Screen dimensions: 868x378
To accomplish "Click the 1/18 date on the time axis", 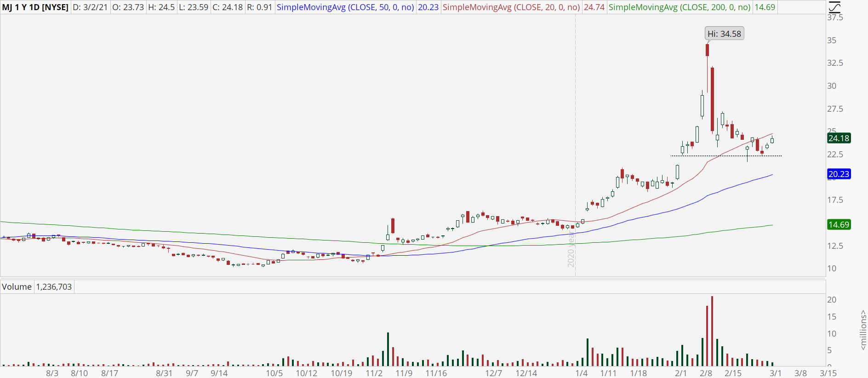I will tap(638, 373).
